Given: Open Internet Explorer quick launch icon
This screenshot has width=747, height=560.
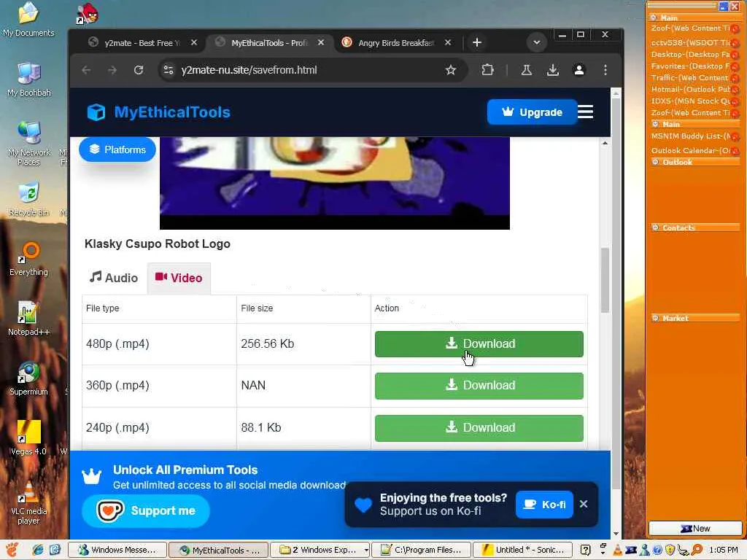Looking at the screenshot, I should 38,550.
